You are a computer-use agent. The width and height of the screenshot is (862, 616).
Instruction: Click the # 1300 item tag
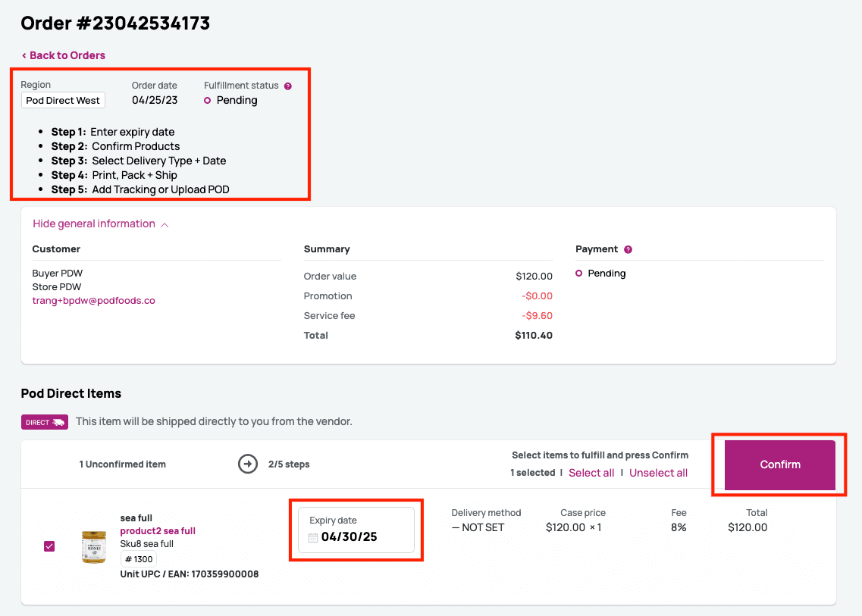coord(139,559)
